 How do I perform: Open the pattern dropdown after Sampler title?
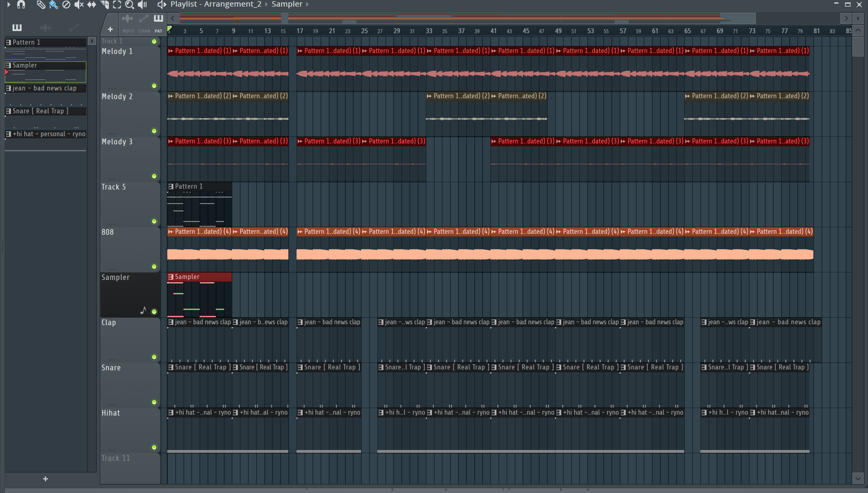pos(307,5)
